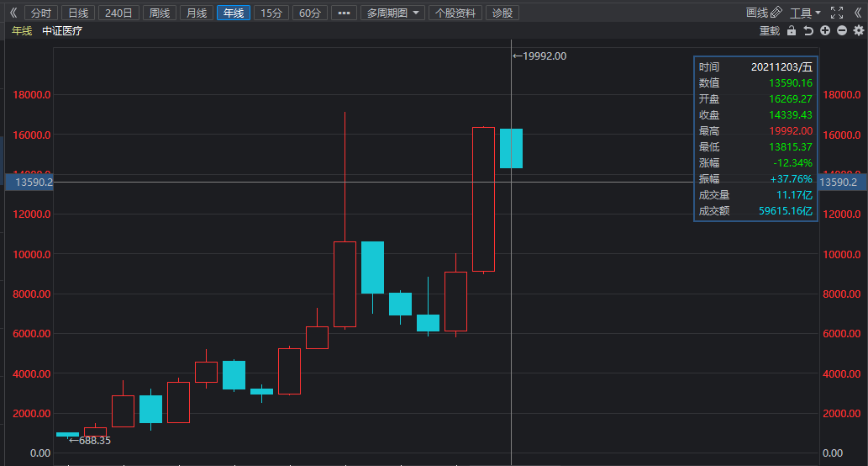Click the 收盘 value 14339.43
Screen dimensions: 868x466
click(x=791, y=115)
